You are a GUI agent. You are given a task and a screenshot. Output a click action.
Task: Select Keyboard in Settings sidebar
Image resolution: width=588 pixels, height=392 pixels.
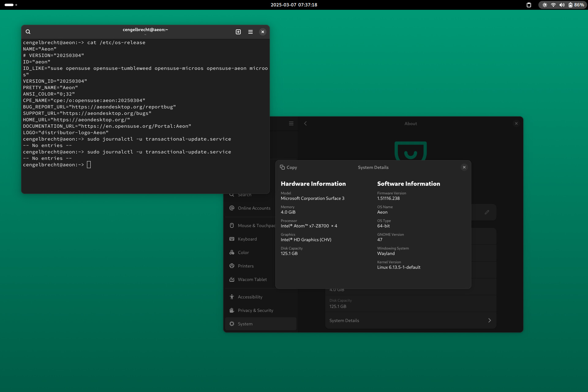[x=251, y=239]
